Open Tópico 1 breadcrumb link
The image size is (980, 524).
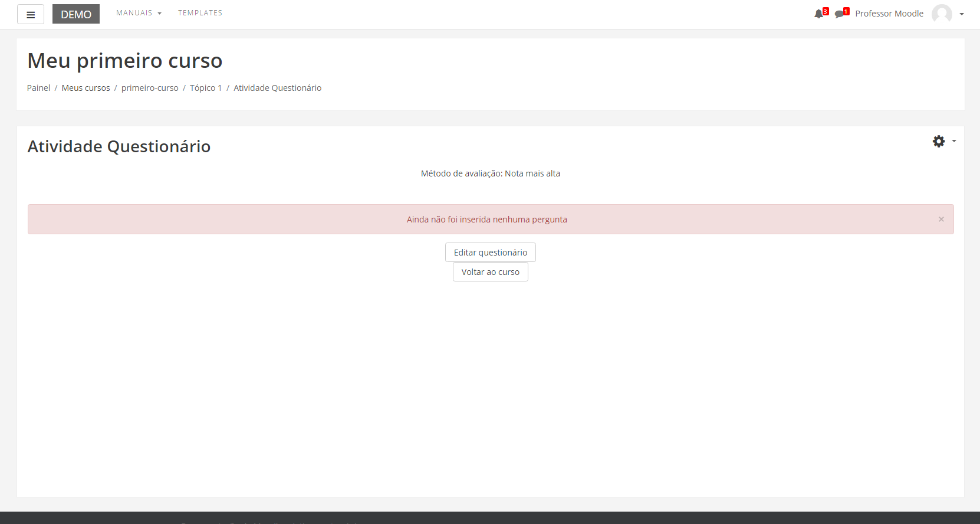pos(206,88)
